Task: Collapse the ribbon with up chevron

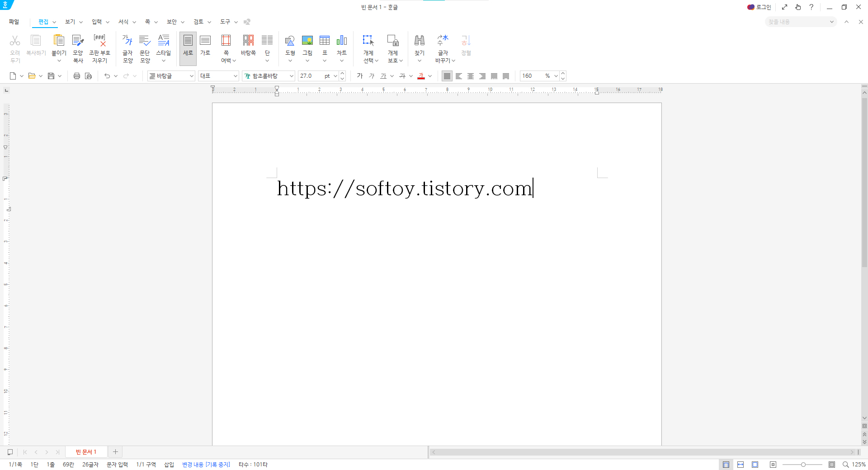Action: point(847,22)
